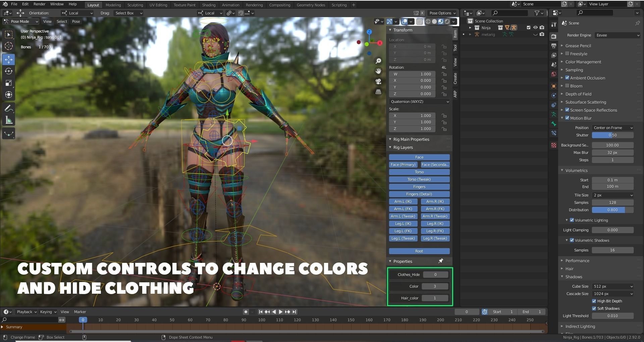Image resolution: width=644 pixels, height=342 pixels.
Task: Disable the Motion Blur checkbox
Action: click(x=567, y=118)
